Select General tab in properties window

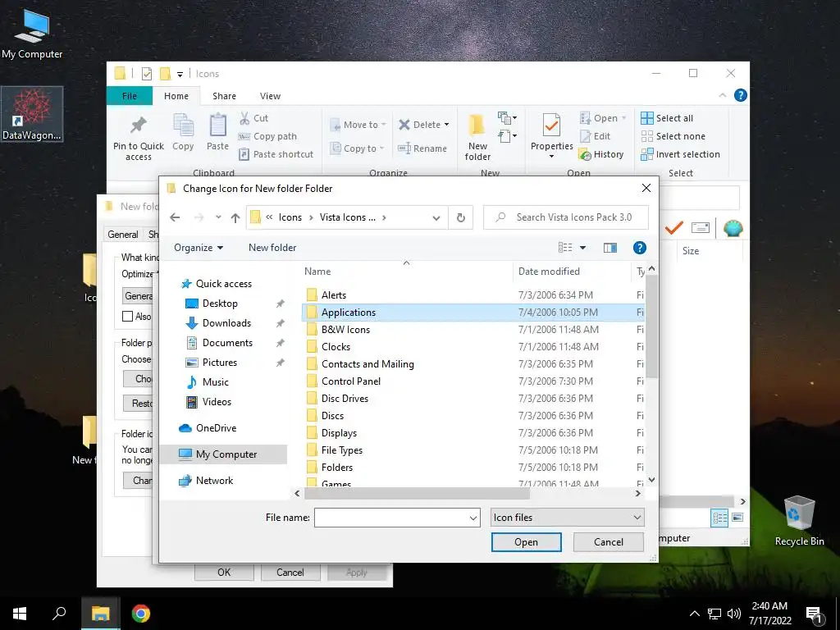pos(123,234)
